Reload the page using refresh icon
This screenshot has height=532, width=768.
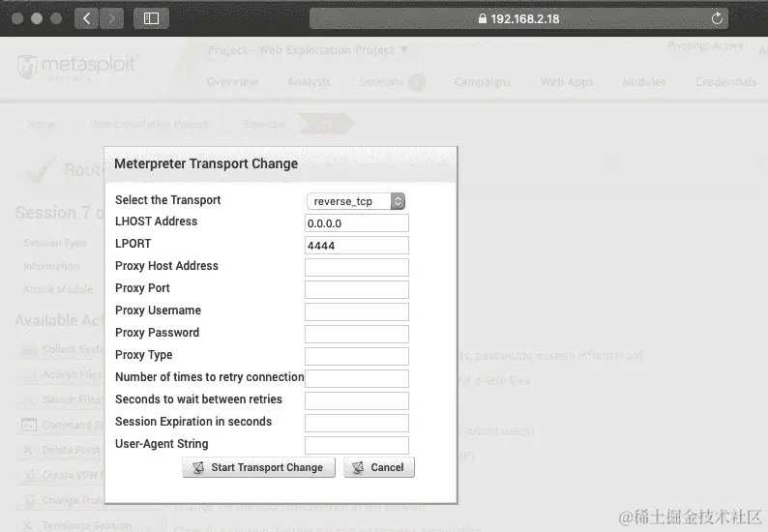[x=717, y=18]
